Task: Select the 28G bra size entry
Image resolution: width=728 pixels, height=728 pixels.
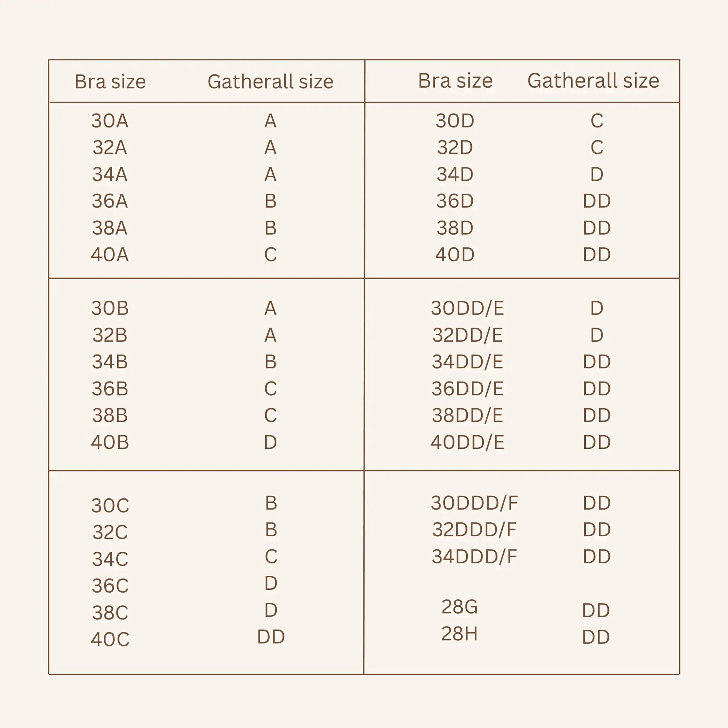Action: 459,607
